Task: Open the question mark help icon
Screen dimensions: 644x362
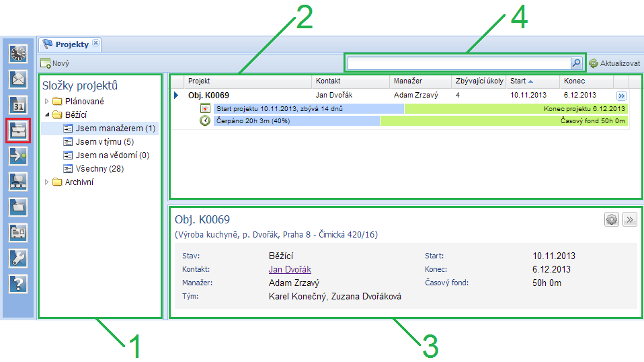Action: tap(18, 283)
